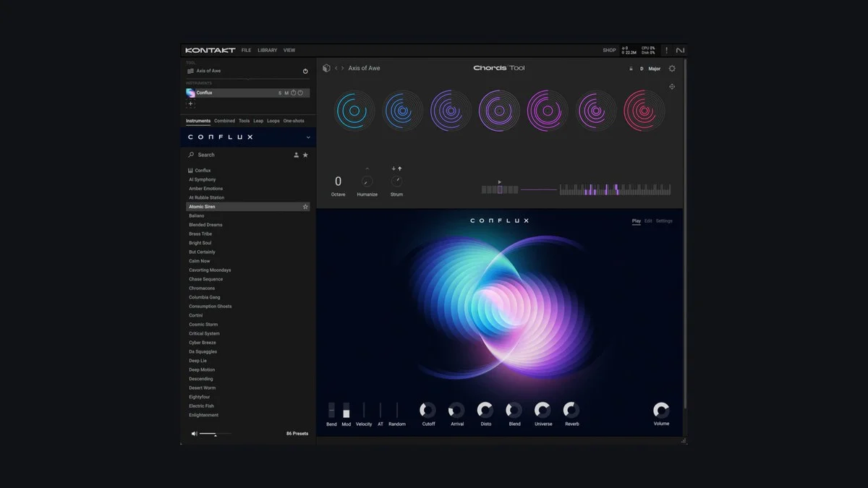The width and height of the screenshot is (868, 488).
Task: Switch to the Combined tab
Action: (x=224, y=121)
